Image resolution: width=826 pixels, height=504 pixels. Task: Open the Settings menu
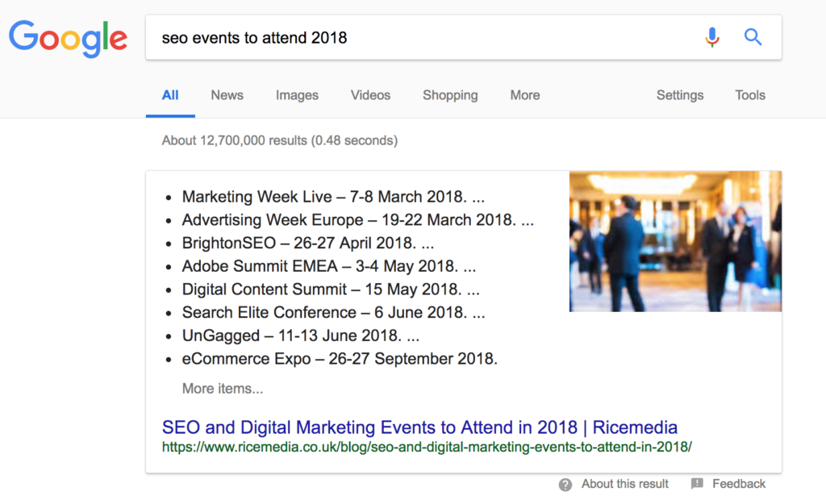(679, 95)
